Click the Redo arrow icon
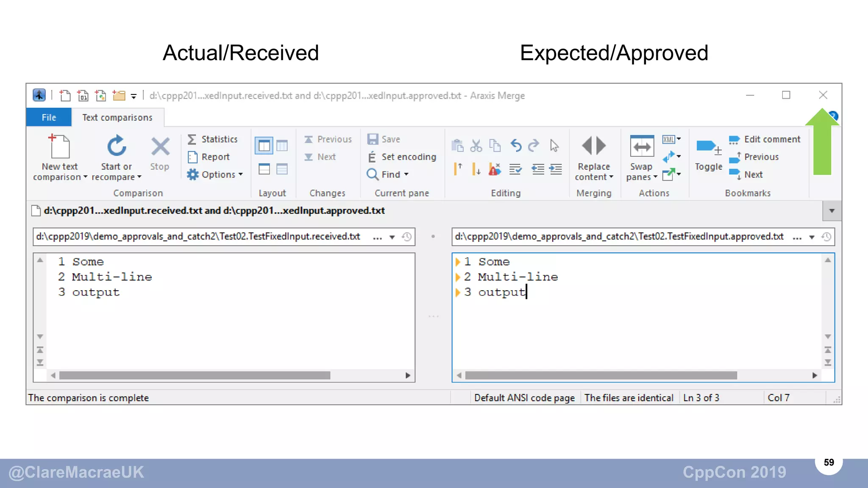Image resolution: width=868 pixels, height=488 pixels. coord(534,145)
